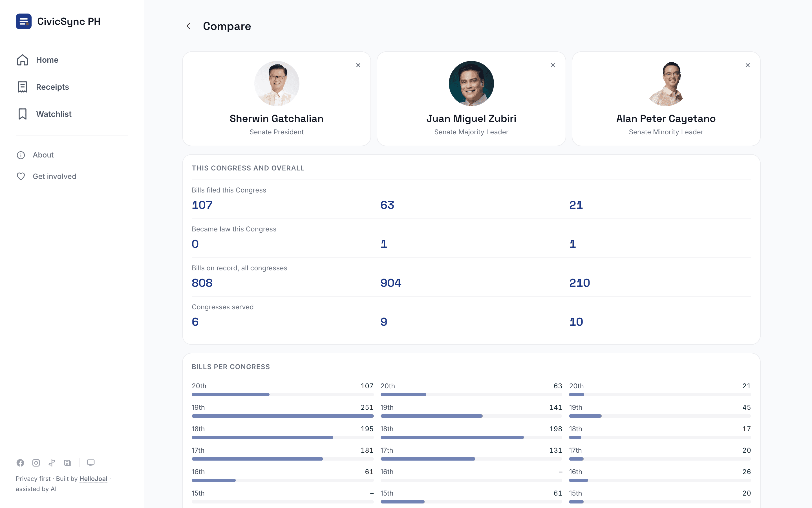Click Gatchalian's 107 bills filed value
The width and height of the screenshot is (812, 508).
click(202, 205)
